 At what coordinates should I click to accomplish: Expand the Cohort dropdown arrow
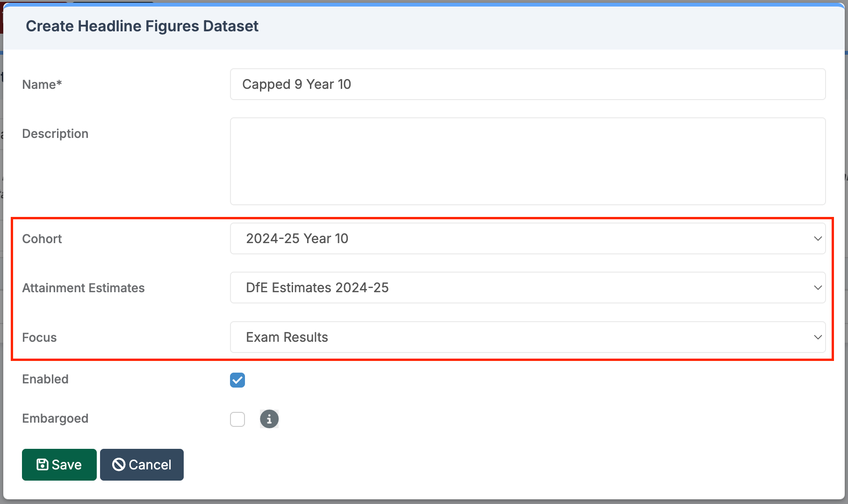(817, 238)
